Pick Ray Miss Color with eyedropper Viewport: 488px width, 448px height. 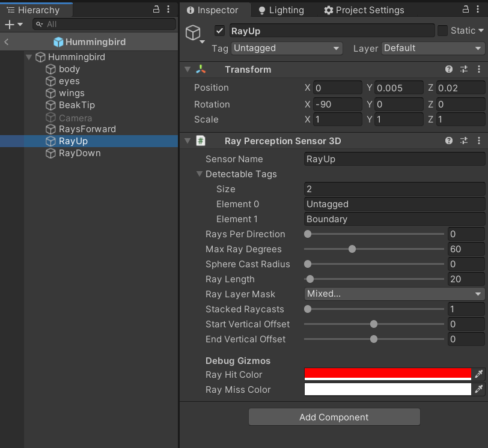(478, 389)
